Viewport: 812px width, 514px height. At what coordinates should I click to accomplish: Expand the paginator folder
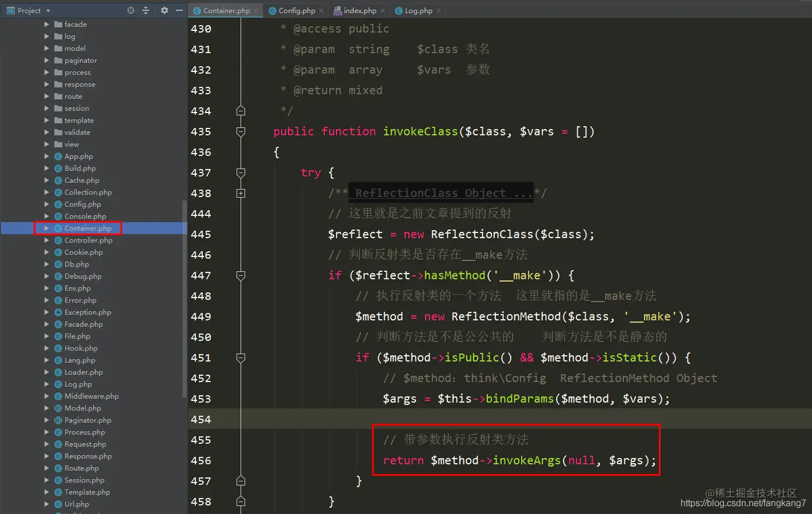(47, 60)
